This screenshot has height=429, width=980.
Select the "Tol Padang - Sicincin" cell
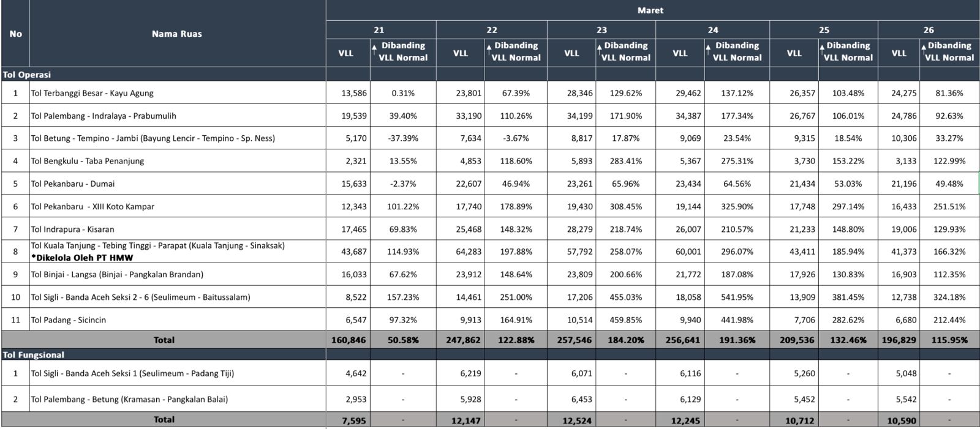(x=69, y=320)
